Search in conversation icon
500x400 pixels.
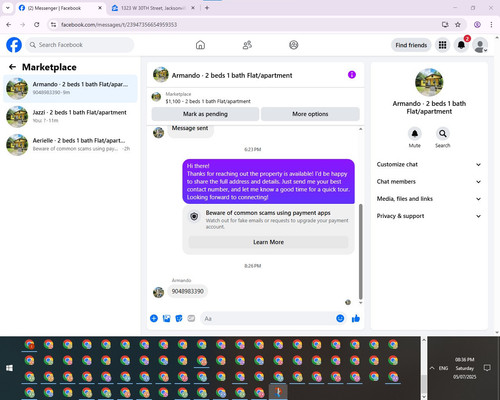point(443,134)
